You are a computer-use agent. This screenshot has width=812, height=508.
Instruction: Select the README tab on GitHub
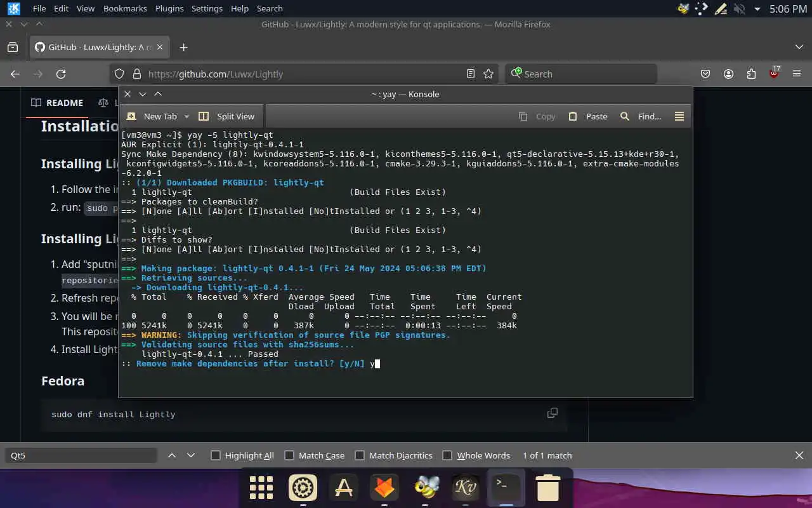point(57,102)
